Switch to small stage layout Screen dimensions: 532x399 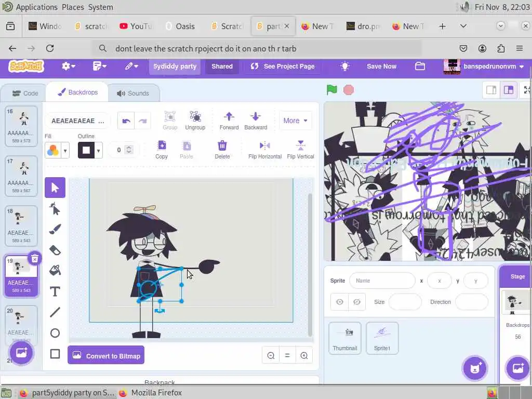pos(491,90)
